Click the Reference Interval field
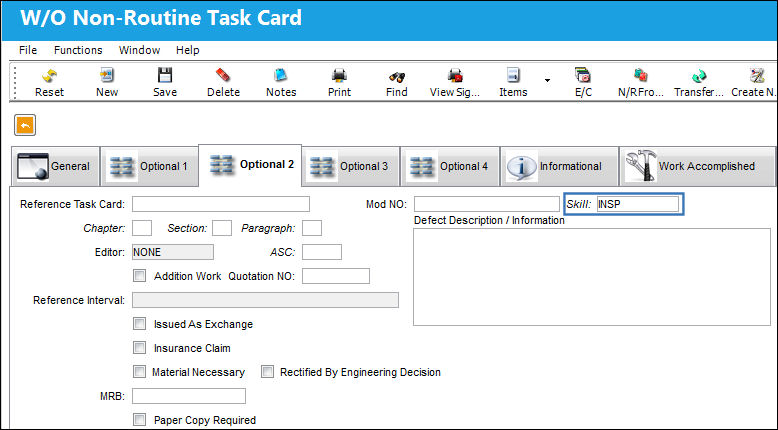778x430 pixels. click(265, 300)
